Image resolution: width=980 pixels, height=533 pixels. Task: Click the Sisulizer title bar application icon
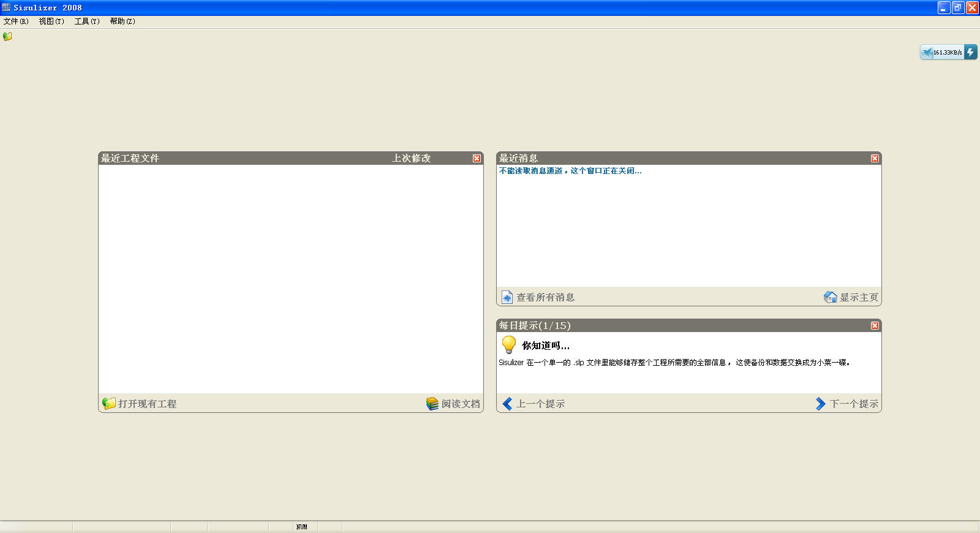(x=6, y=7)
